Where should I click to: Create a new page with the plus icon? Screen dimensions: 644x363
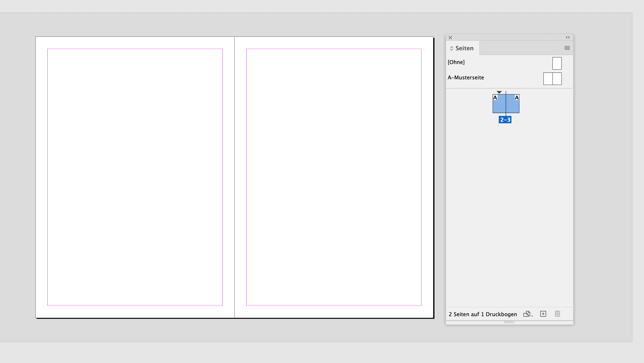pyautogui.click(x=543, y=314)
